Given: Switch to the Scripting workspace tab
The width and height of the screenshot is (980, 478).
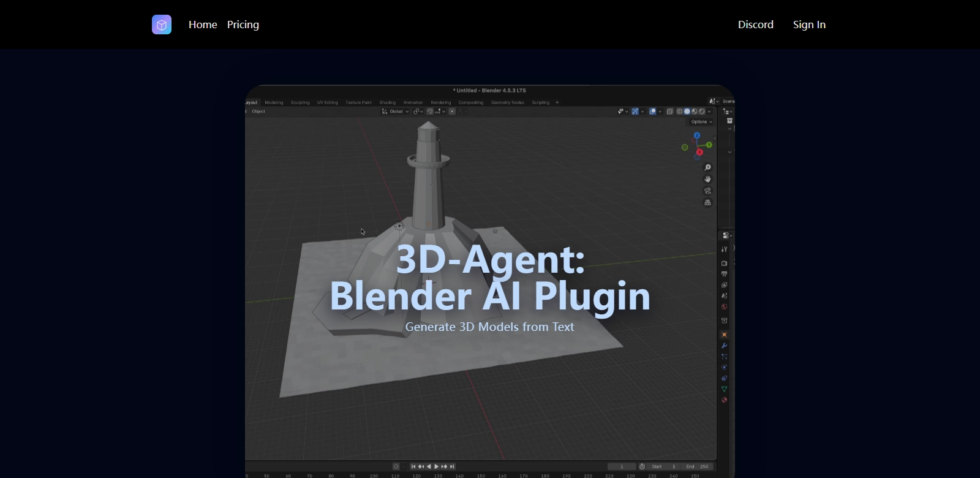Looking at the screenshot, I should click(x=541, y=102).
